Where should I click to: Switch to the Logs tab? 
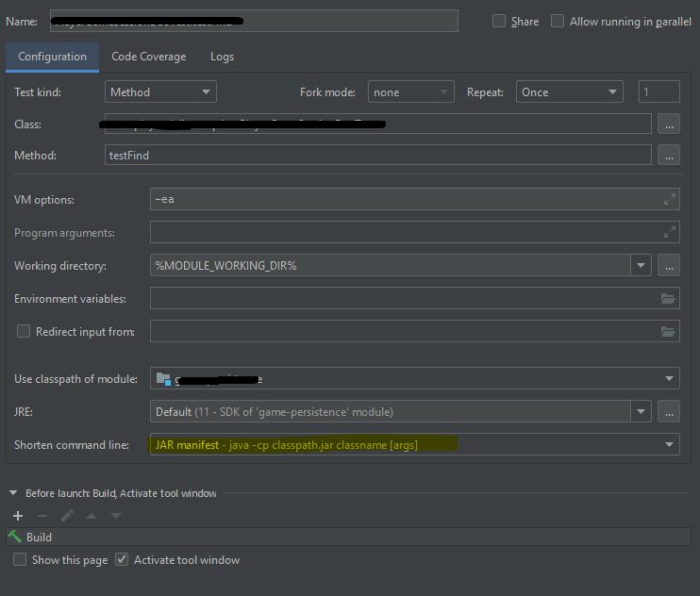coord(222,57)
